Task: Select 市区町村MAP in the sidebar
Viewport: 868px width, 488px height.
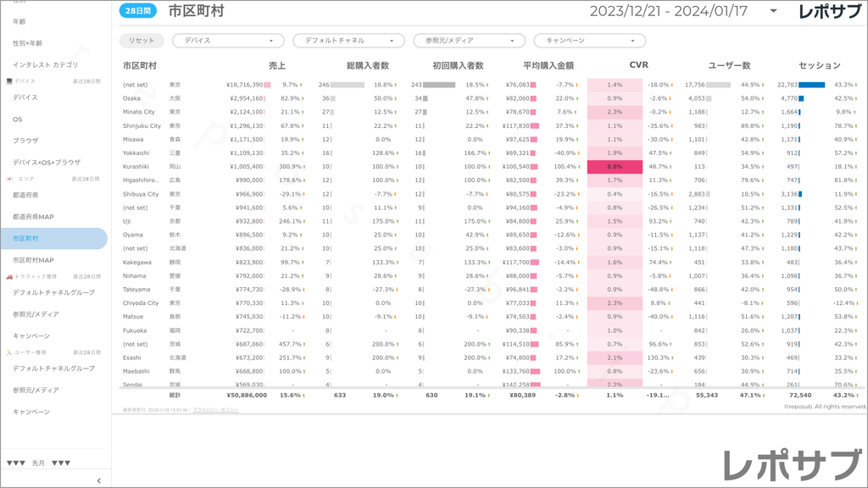Action: coord(33,260)
